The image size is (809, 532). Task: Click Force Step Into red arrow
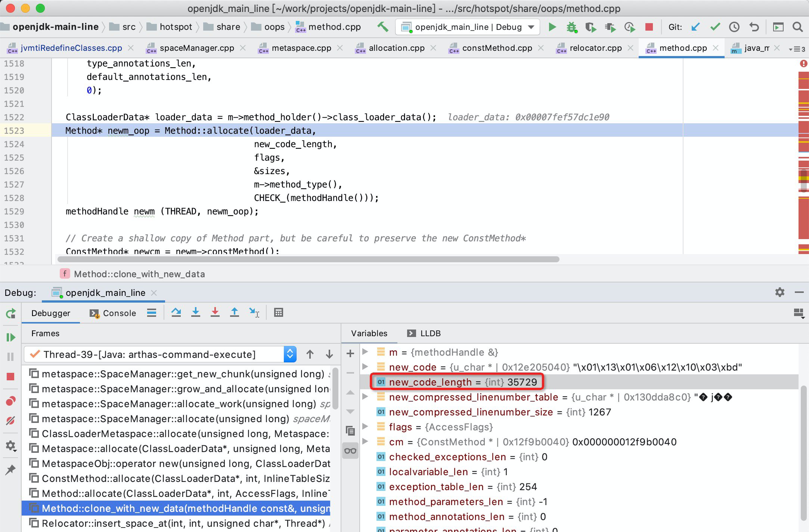tap(215, 312)
